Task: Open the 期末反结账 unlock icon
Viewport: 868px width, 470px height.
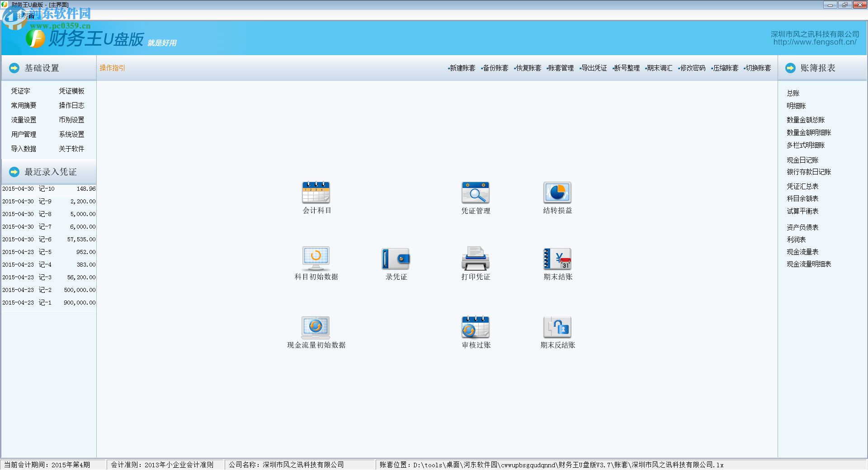Action: point(557,327)
